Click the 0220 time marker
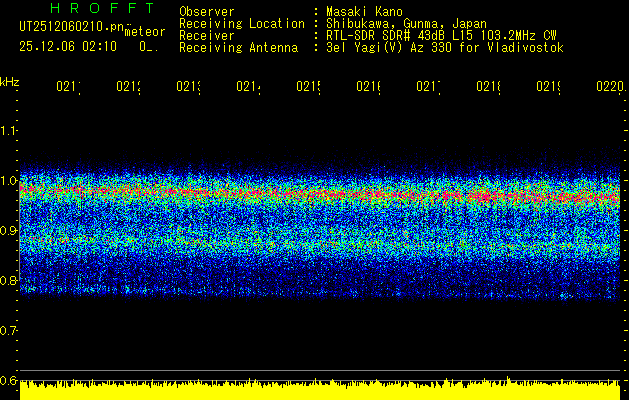The height and width of the screenshot is (400, 629). pos(610,86)
